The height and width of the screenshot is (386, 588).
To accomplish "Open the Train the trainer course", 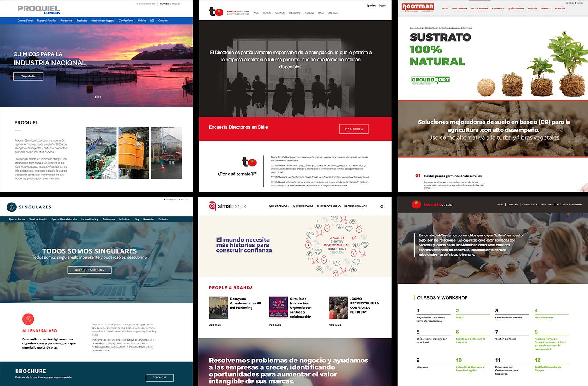I will click(x=544, y=318).
